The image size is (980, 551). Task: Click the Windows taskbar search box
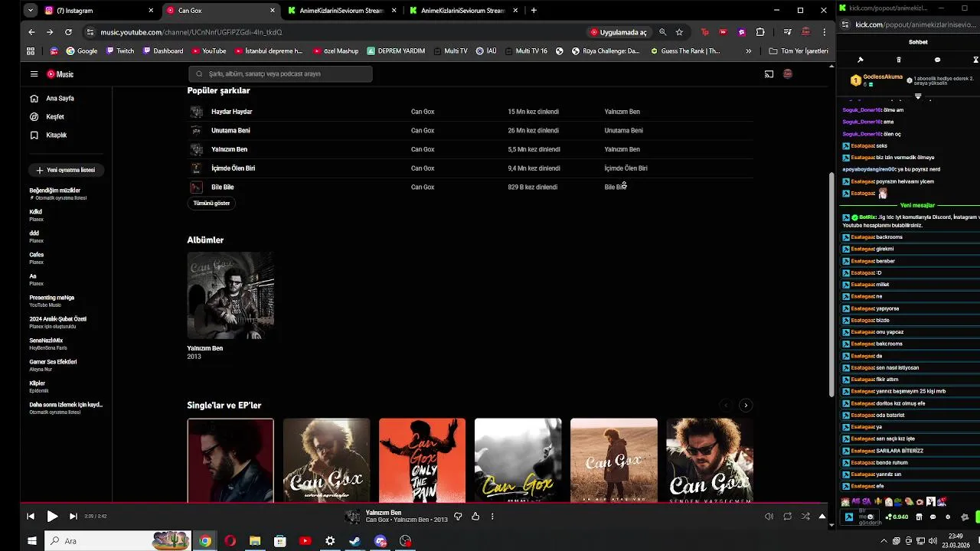click(x=117, y=541)
